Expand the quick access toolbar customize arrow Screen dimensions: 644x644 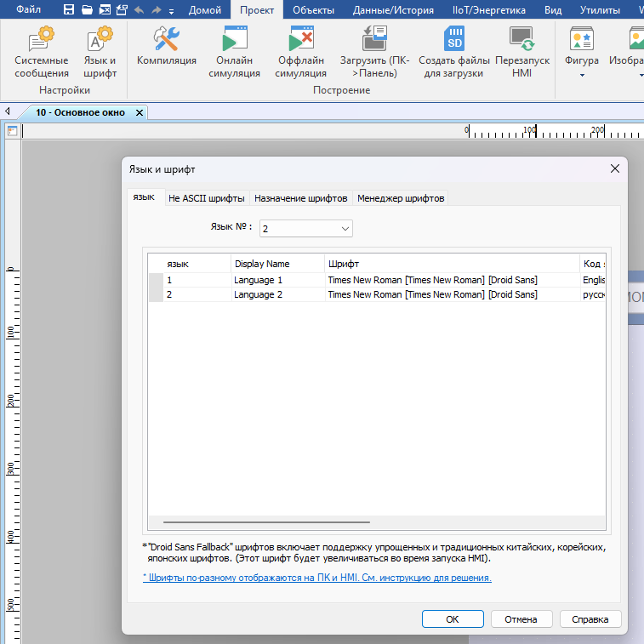(172, 11)
